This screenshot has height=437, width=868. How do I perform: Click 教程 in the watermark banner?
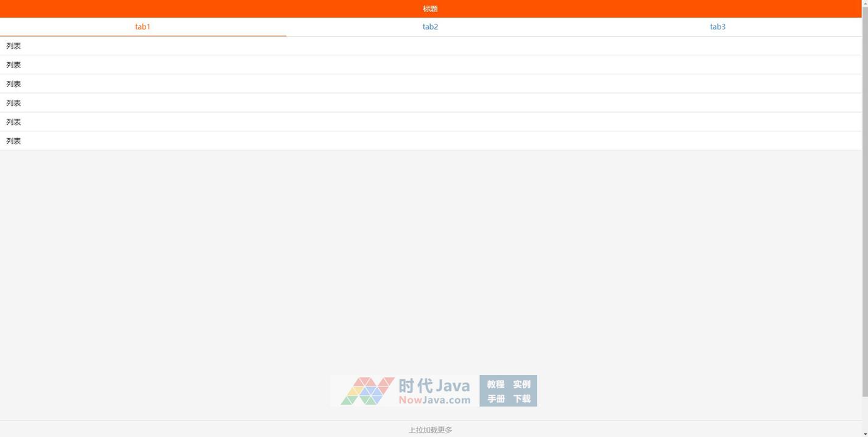pyautogui.click(x=495, y=384)
